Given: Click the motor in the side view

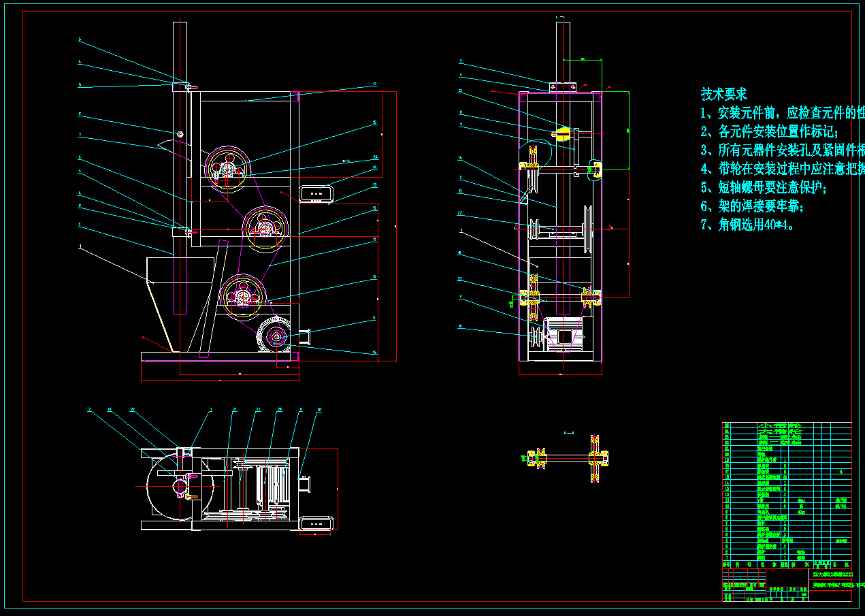Looking at the screenshot, I should (565, 334).
